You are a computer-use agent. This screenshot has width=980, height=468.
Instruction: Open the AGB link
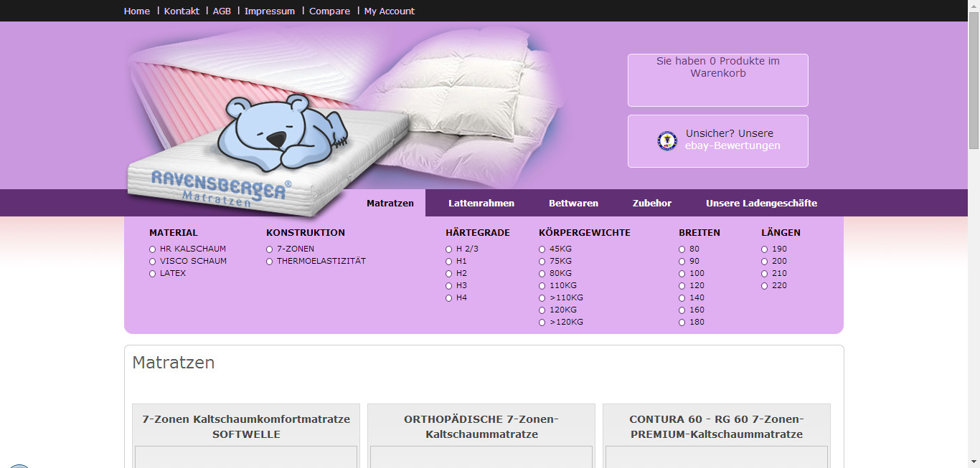[x=222, y=11]
